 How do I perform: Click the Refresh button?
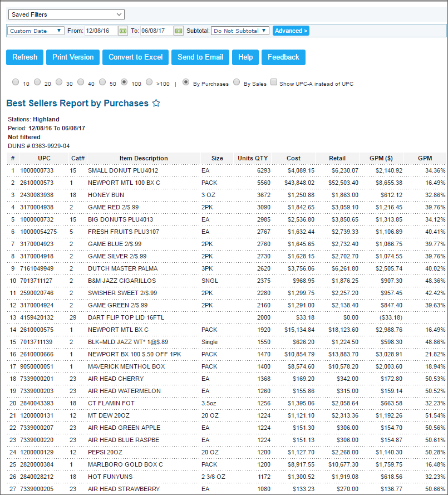[x=24, y=57]
